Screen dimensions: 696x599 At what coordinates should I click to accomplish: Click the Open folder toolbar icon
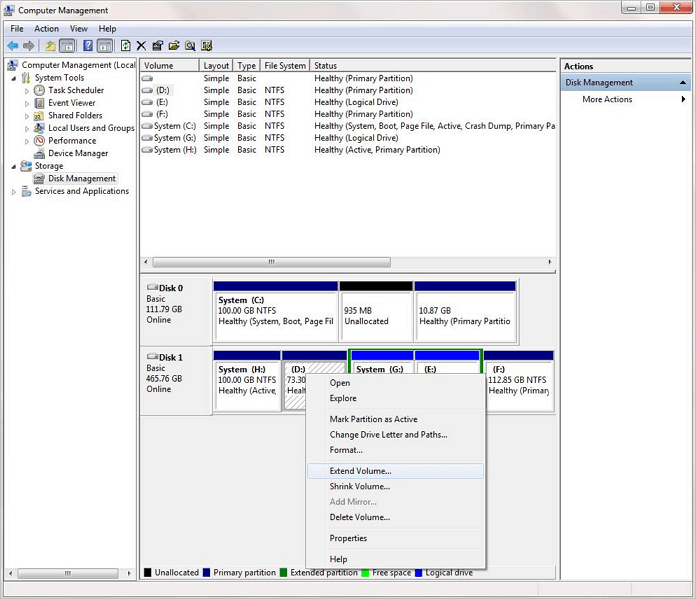click(174, 46)
